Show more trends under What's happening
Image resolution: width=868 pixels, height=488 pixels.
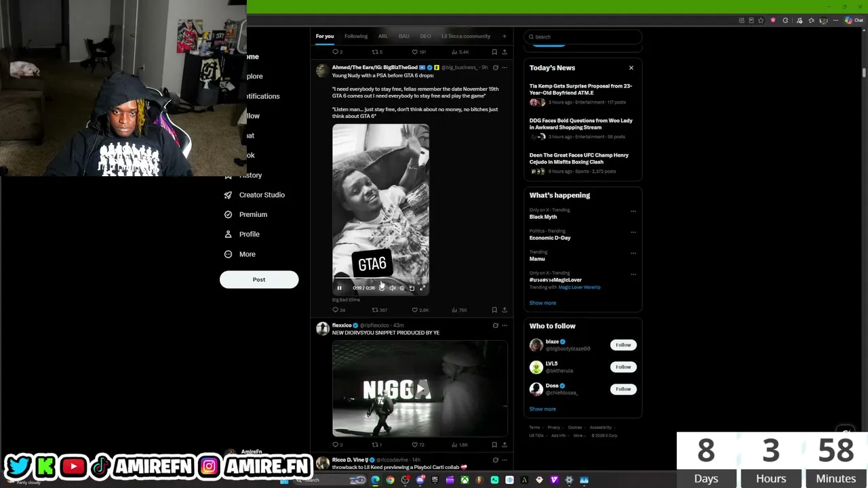pos(542,303)
